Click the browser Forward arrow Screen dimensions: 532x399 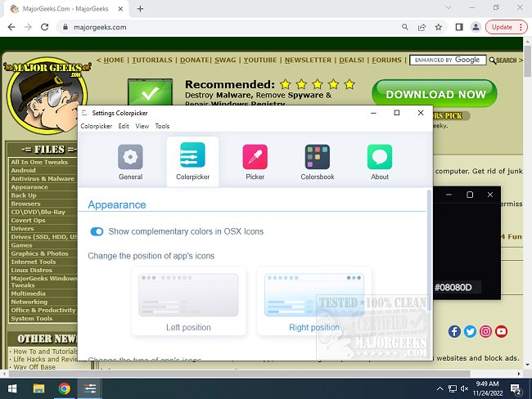[28, 27]
